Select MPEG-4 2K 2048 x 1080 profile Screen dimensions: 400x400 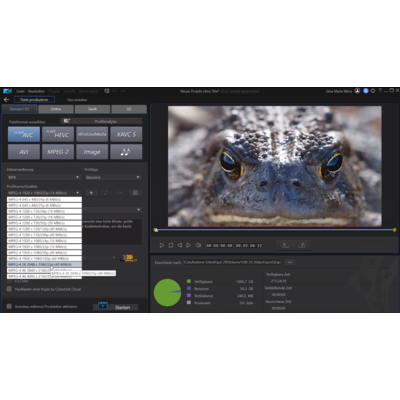click(44, 264)
